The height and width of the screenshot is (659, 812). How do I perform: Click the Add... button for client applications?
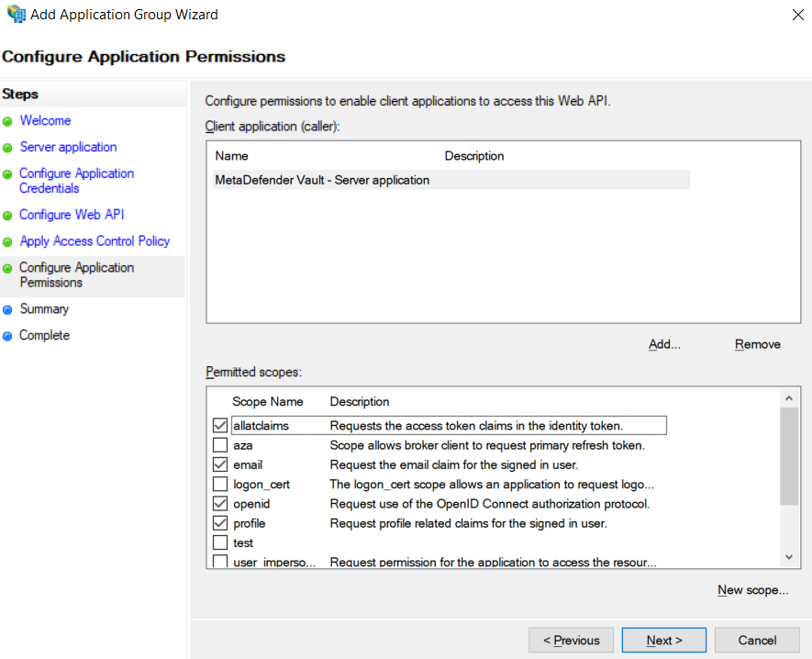664,344
